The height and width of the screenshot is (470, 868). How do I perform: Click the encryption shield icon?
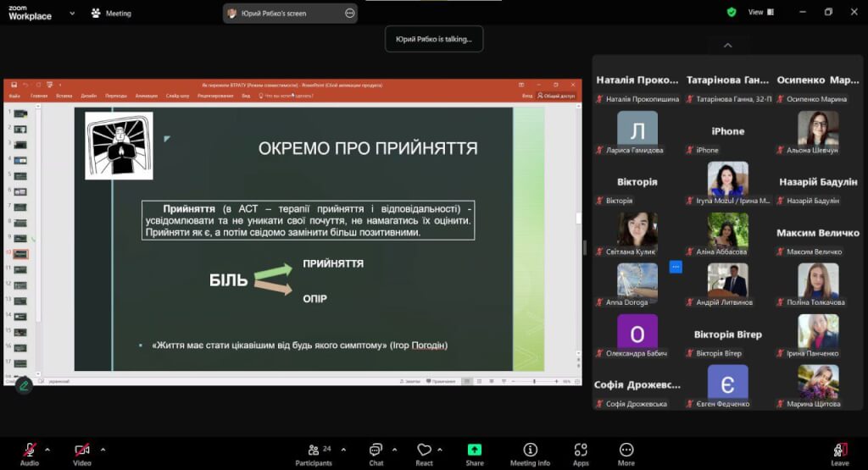(732, 13)
